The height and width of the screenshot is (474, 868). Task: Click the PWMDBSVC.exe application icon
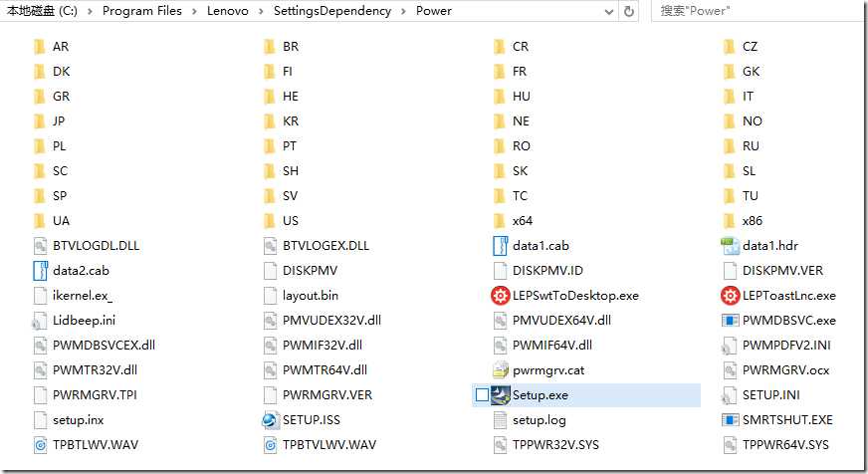point(731,320)
